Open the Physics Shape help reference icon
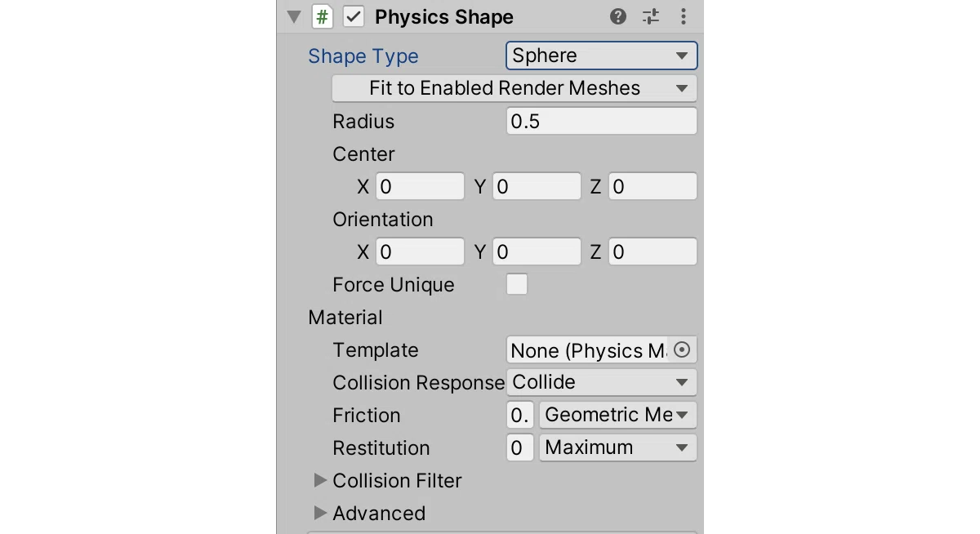This screenshot has width=980, height=534. (x=618, y=16)
